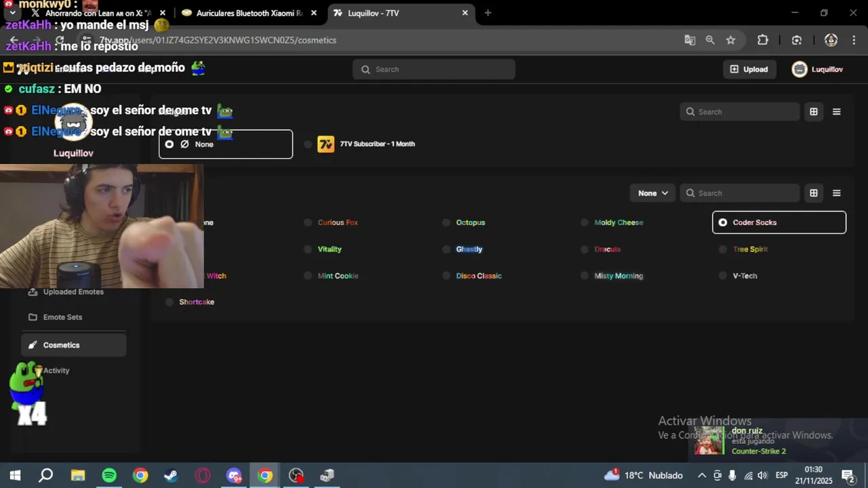Focus the Paints section search field
The height and width of the screenshot is (488, 868).
740,193
